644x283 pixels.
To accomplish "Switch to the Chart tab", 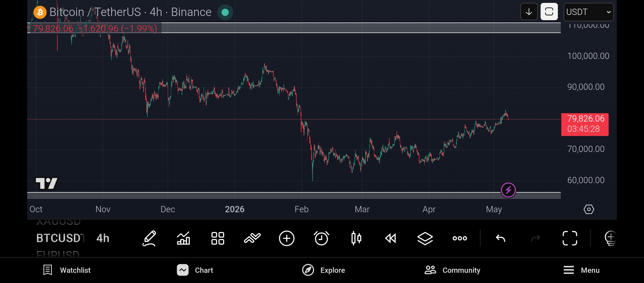I will coord(195,270).
